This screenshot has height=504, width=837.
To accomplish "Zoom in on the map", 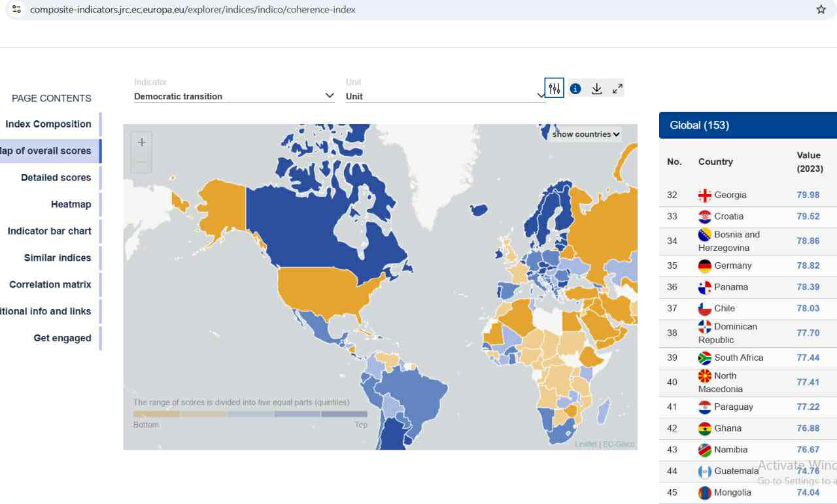I will pyautogui.click(x=141, y=143).
